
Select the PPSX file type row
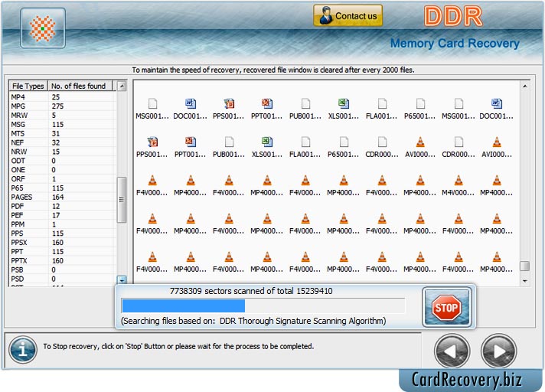63,242
